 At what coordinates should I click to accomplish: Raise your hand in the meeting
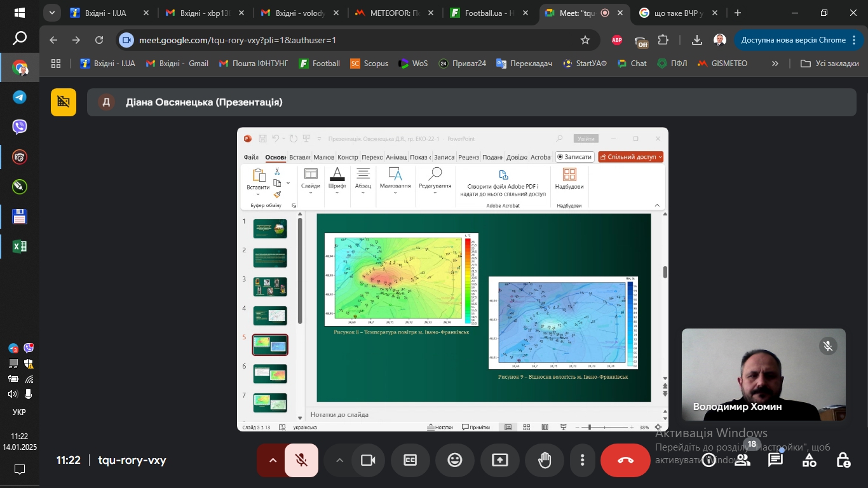click(545, 460)
